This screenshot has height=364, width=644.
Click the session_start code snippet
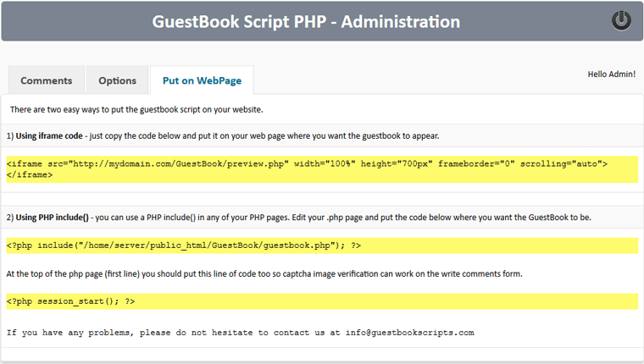tap(322, 301)
